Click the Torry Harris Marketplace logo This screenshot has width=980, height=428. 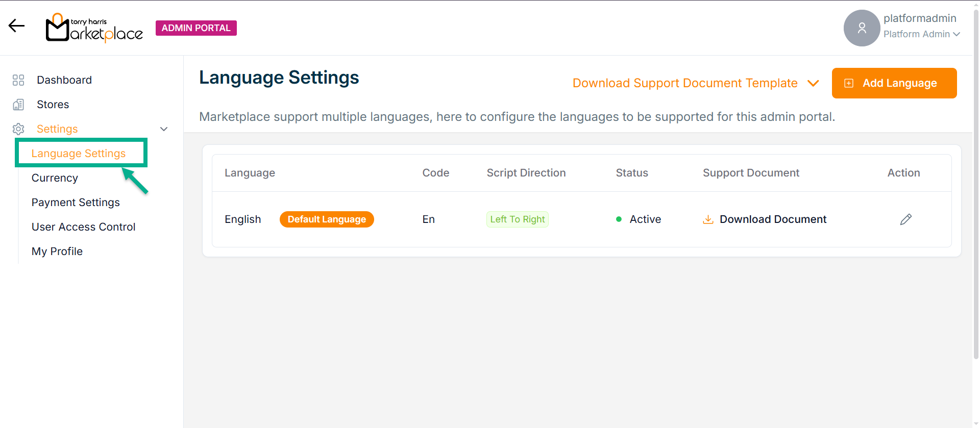(94, 28)
